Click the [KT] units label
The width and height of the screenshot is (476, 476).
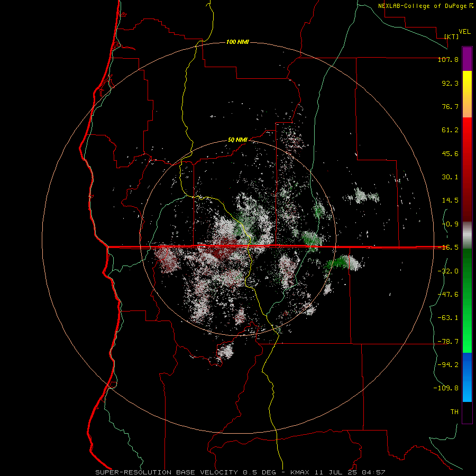click(x=451, y=36)
